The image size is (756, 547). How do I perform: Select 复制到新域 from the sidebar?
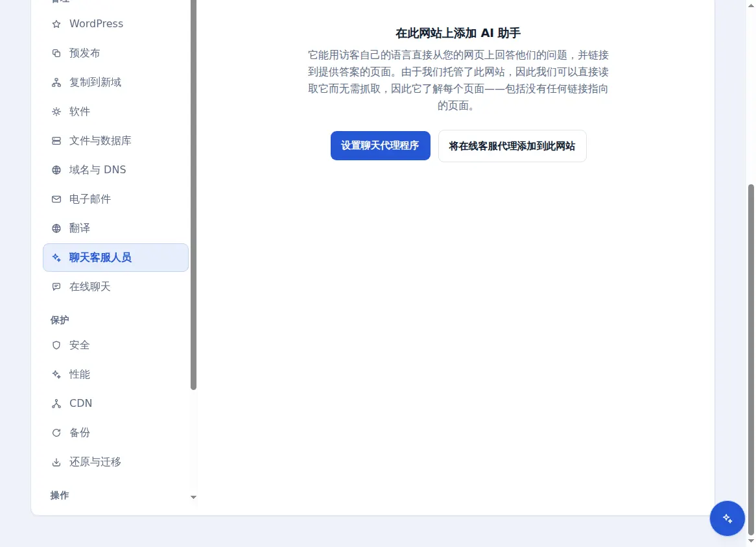[x=115, y=82]
